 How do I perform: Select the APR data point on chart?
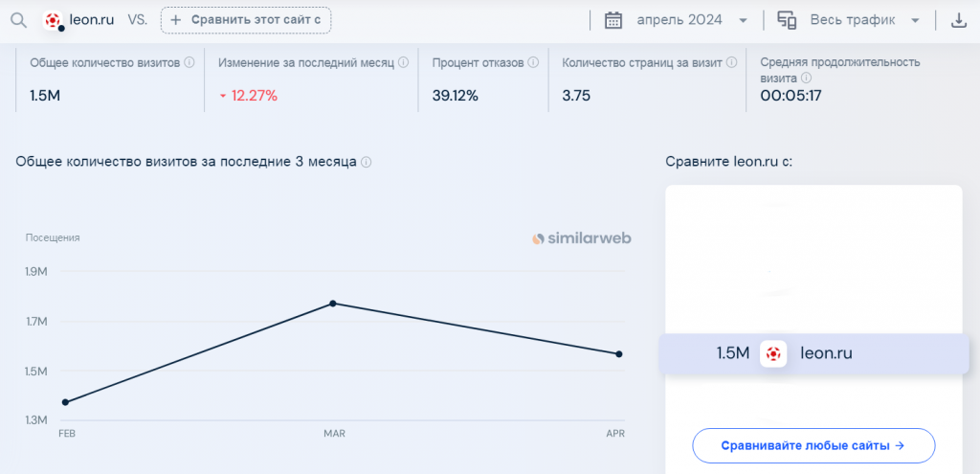pyautogui.click(x=619, y=354)
